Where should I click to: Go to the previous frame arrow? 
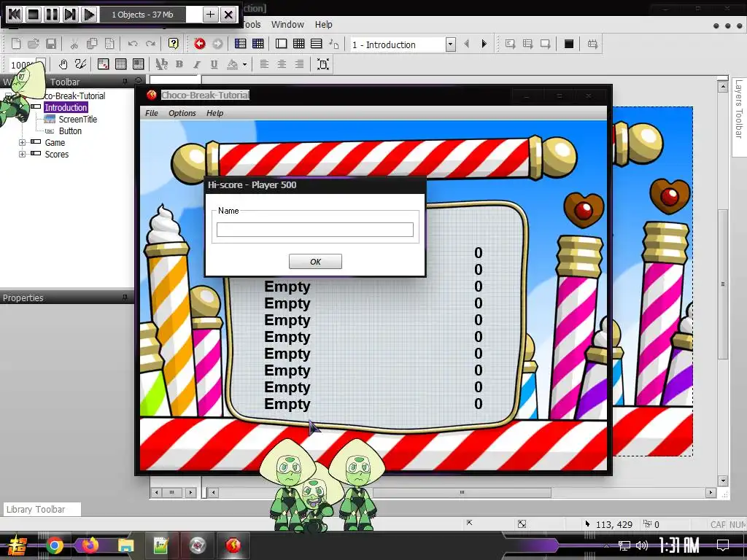(x=466, y=44)
